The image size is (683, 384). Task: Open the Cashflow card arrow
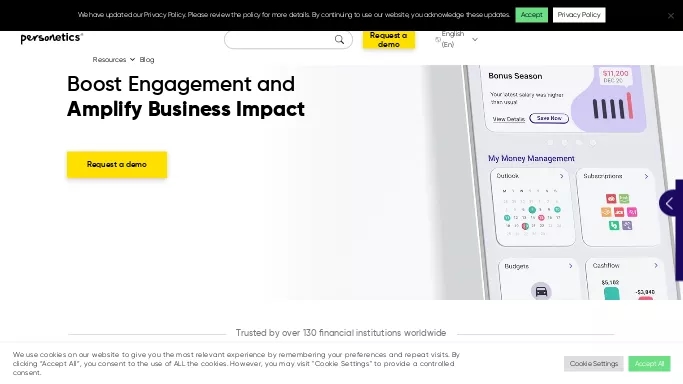(x=656, y=266)
